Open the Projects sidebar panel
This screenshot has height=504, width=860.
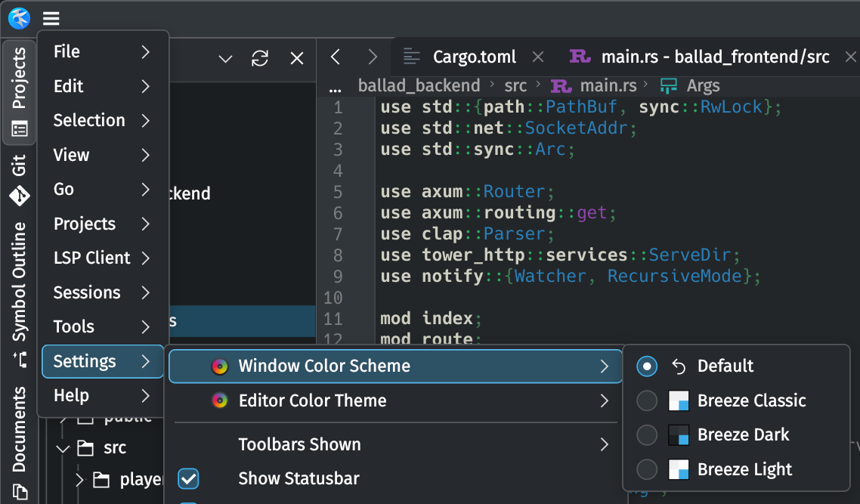pyautogui.click(x=19, y=92)
